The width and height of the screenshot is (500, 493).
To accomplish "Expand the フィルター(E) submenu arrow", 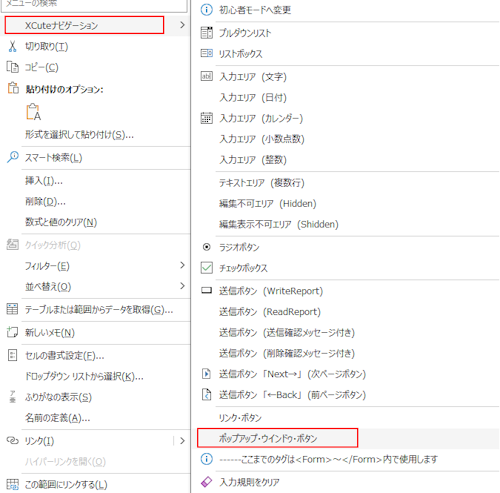I will [182, 265].
